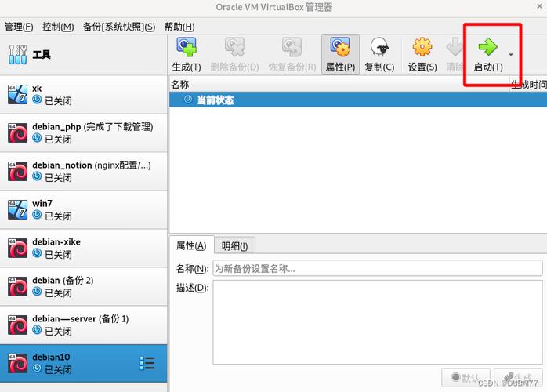Select the debian (备份 2) virtual machine

(x=83, y=287)
